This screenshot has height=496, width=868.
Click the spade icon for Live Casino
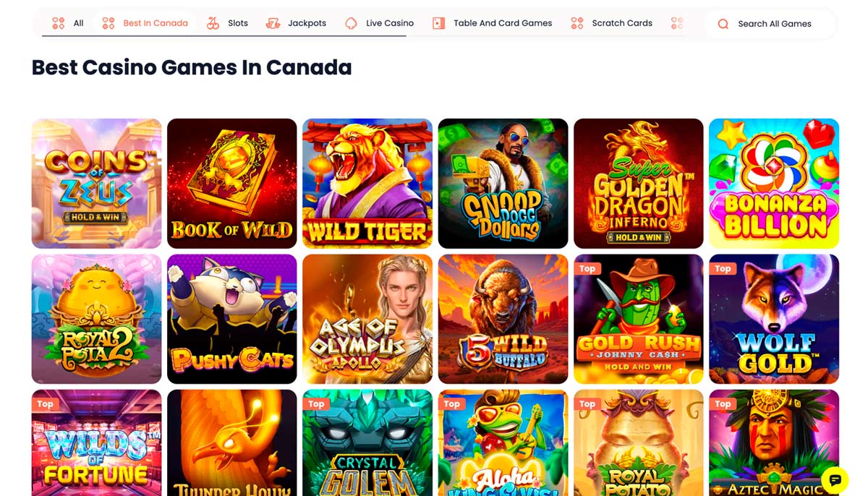351,23
